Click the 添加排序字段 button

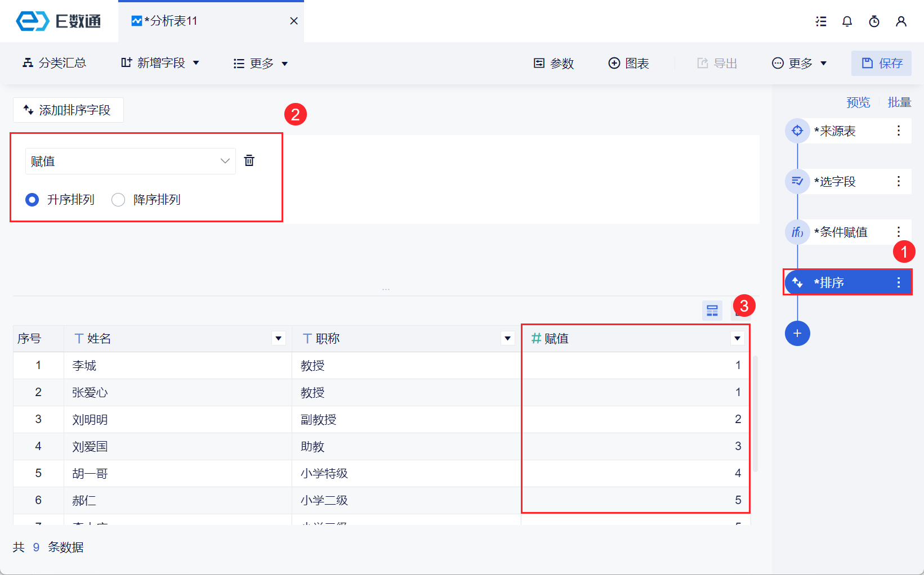click(68, 110)
